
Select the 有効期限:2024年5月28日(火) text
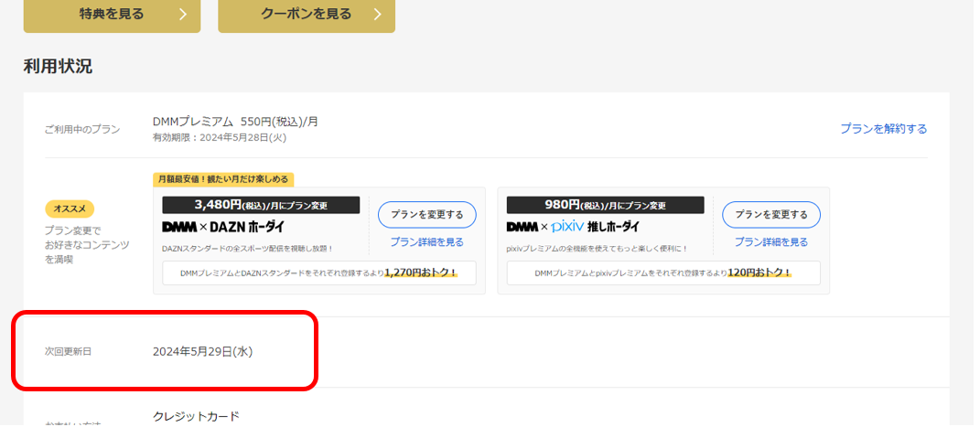pos(220,137)
